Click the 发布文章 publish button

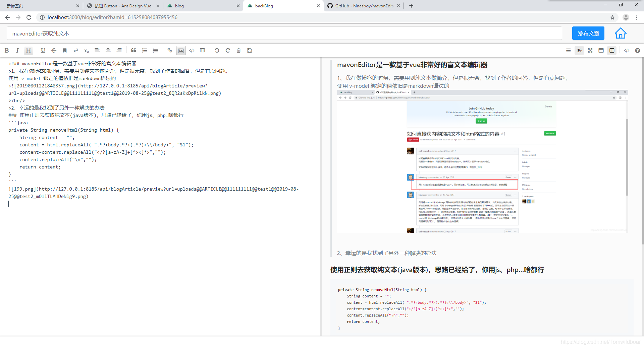(x=588, y=33)
